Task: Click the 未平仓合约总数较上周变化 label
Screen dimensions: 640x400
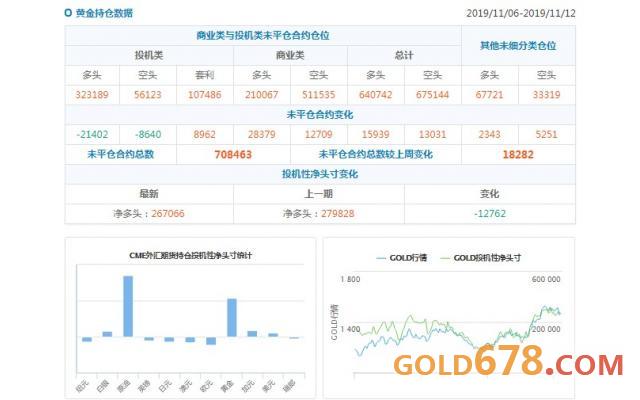Action: [x=376, y=154]
